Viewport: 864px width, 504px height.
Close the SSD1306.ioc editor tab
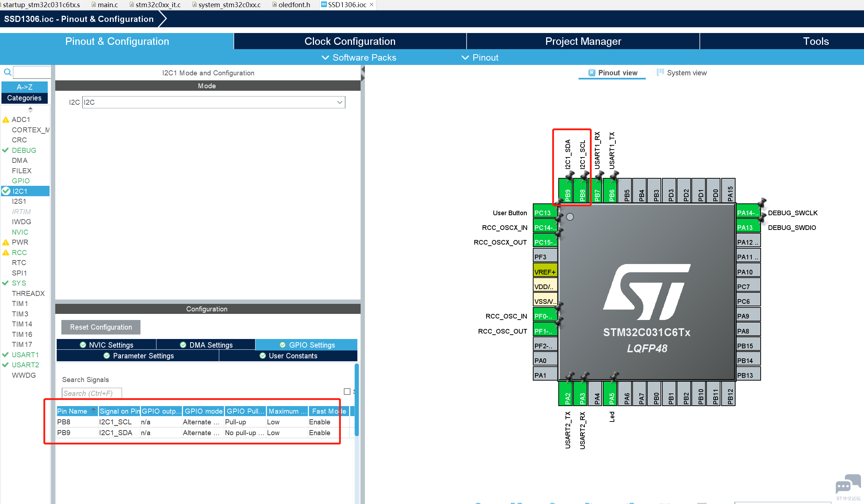(x=372, y=4)
